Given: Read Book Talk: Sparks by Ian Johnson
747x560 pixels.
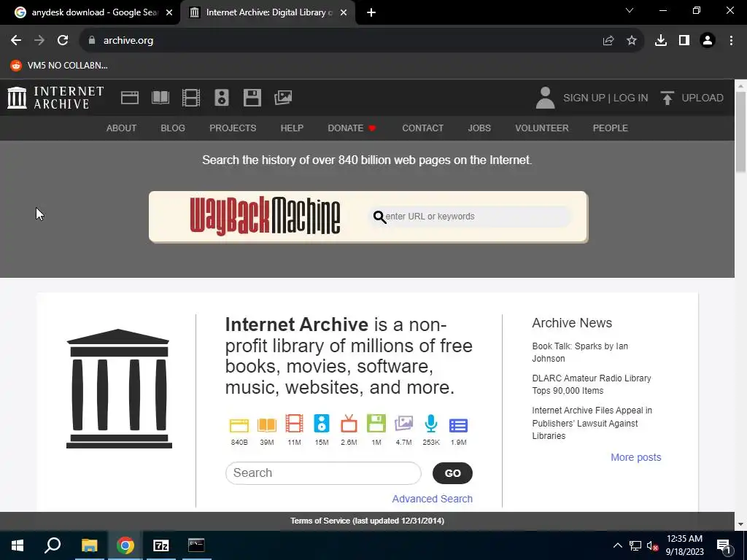Looking at the screenshot, I should 580,352.
